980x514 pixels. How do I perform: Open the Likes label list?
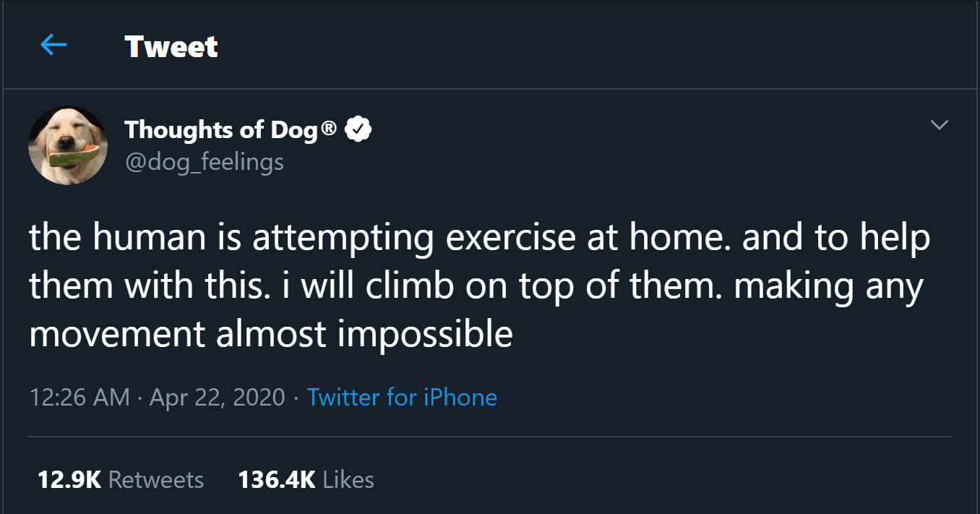click(x=348, y=479)
